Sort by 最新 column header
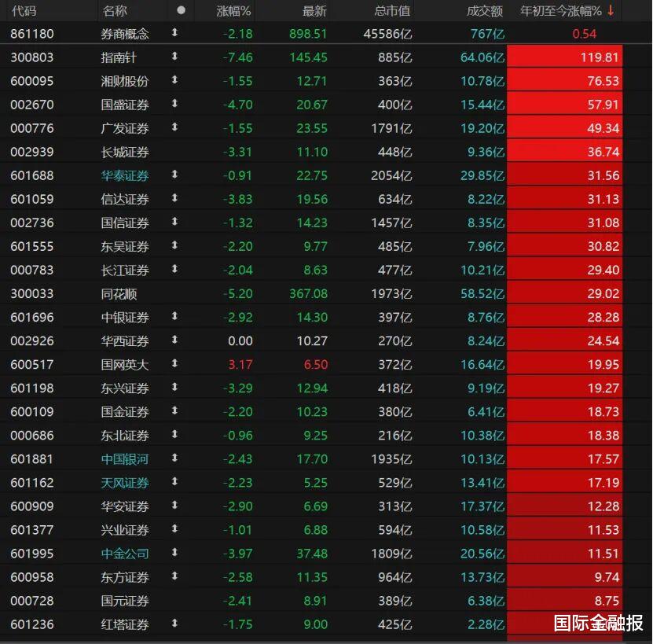 (314, 11)
